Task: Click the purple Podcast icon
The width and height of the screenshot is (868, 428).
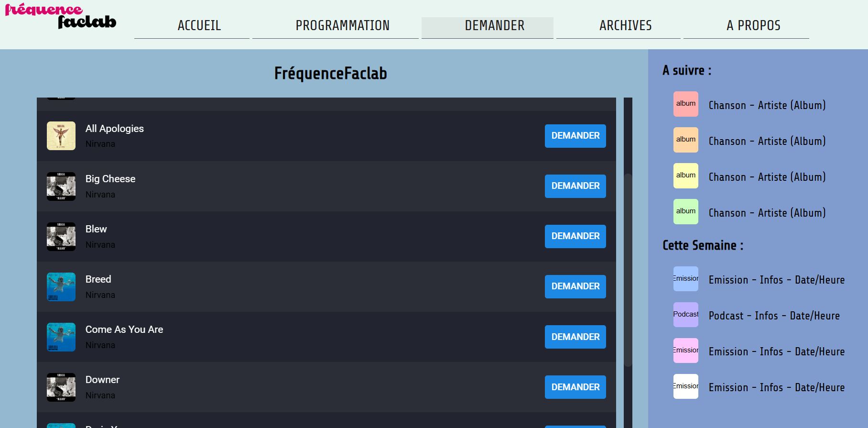Action: click(686, 315)
